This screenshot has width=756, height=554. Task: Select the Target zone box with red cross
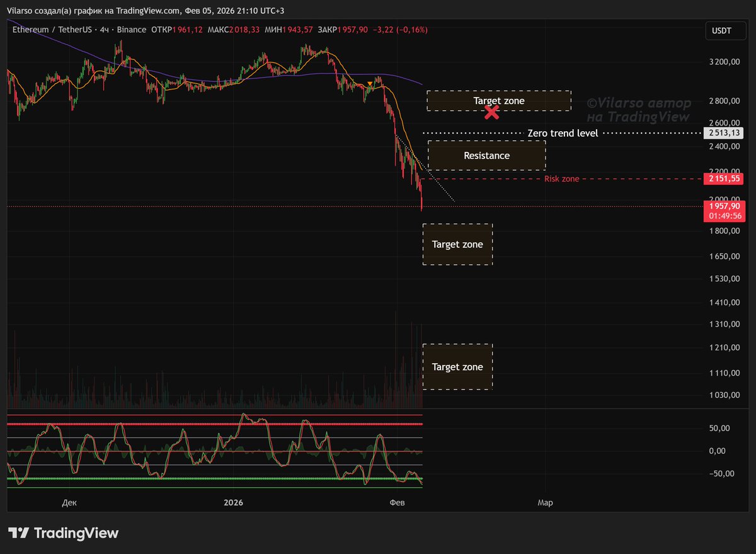[499, 100]
